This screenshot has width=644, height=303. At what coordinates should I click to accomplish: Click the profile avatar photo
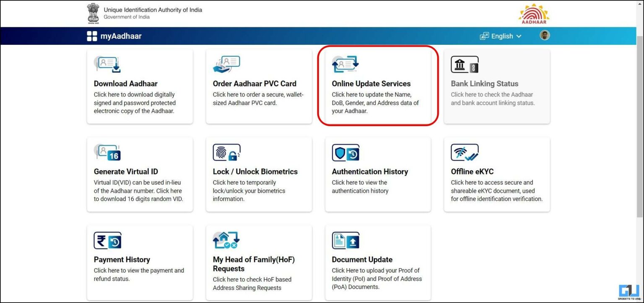(x=545, y=35)
